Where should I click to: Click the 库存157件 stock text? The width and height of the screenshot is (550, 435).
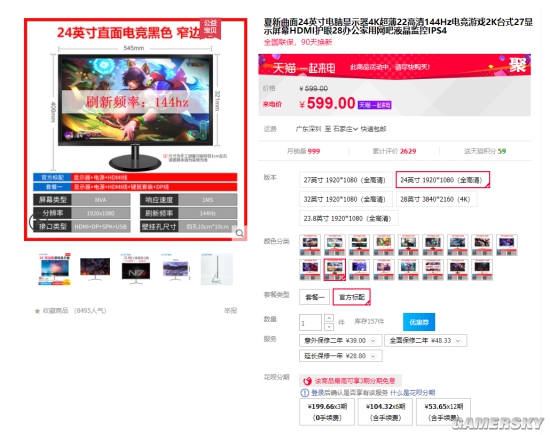click(369, 321)
